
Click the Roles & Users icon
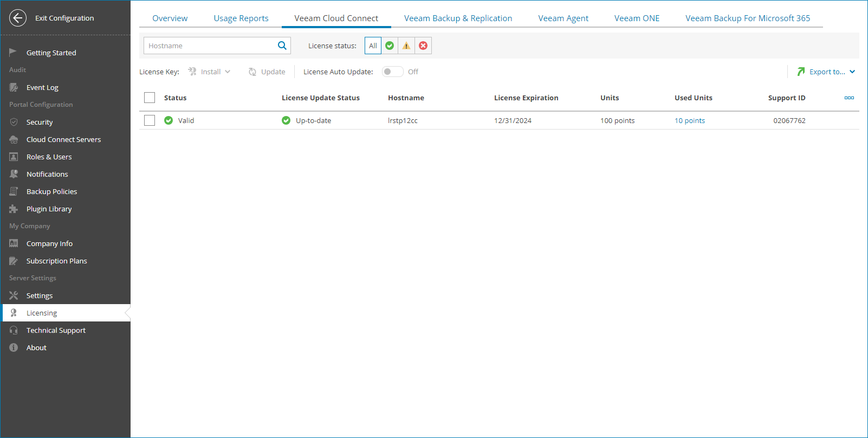pyautogui.click(x=14, y=157)
